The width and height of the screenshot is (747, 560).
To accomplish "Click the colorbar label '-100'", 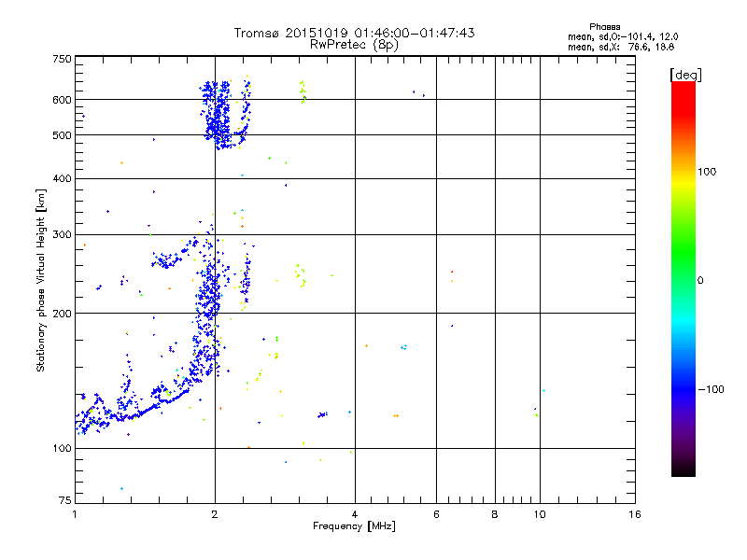I will pyautogui.click(x=711, y=389).
